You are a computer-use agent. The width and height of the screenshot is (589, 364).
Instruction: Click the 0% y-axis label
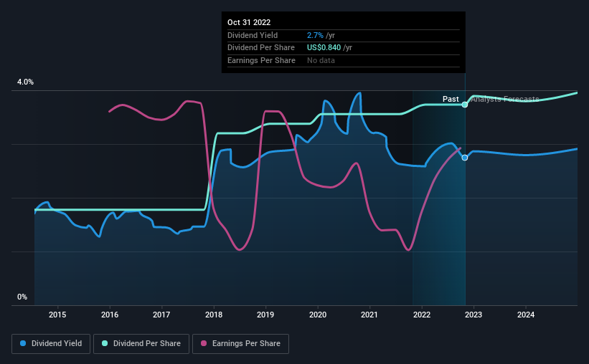(x=22, y=297)
